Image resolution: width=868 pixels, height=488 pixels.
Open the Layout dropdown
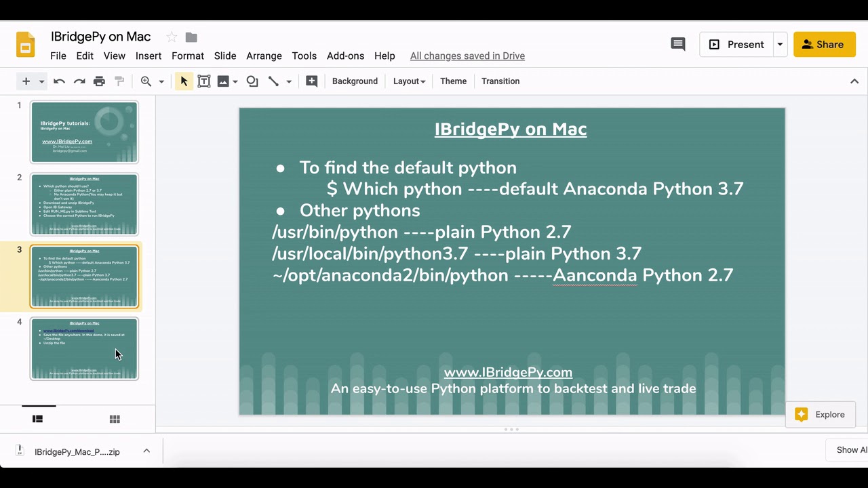point(409,81)
